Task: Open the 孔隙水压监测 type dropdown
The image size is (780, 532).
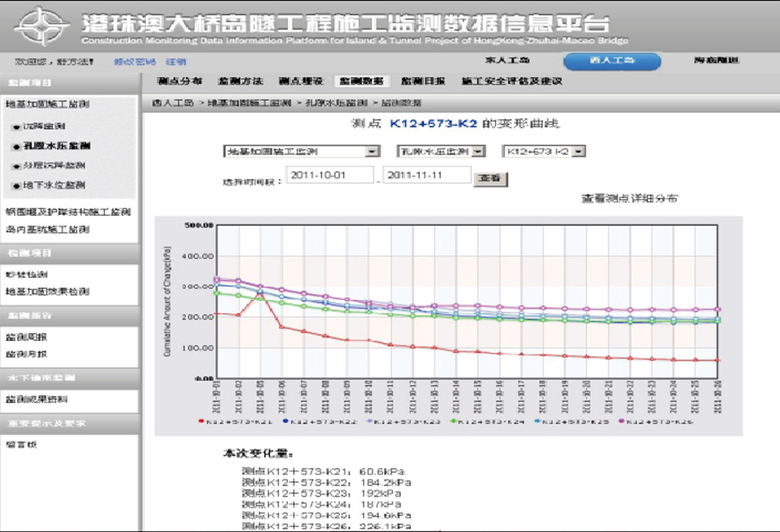Action: 441,152
